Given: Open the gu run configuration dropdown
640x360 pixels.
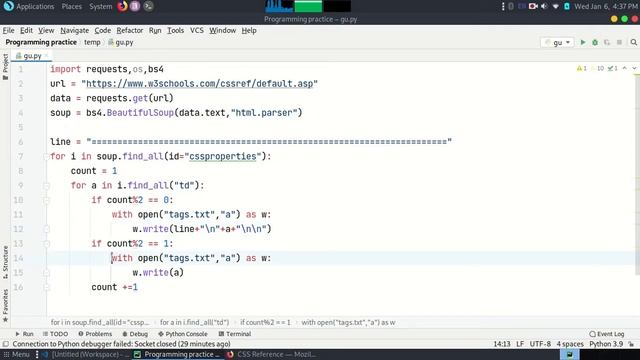Looking at the screenshot, I should [558, 42].
